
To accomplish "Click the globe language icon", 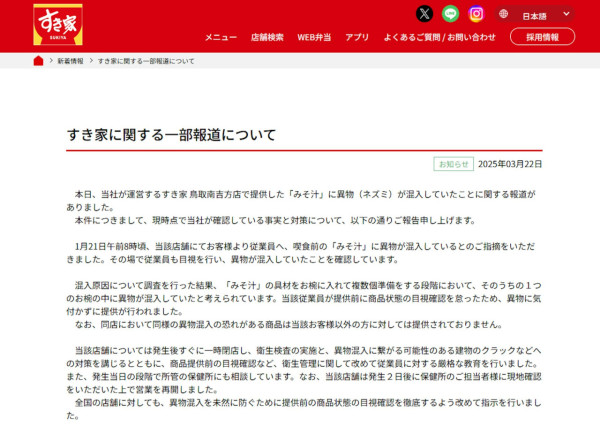I will (504, 14).
